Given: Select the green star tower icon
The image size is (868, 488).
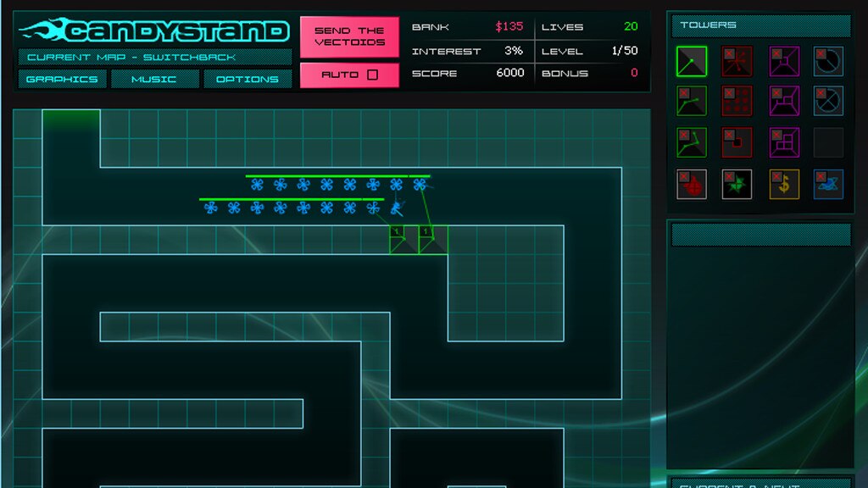Looking at the screenshot, I should 737,184.
